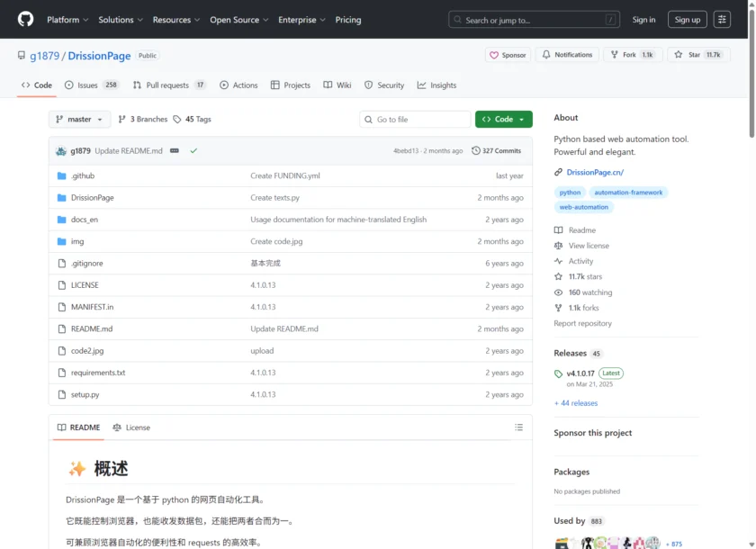Expand the green Code dropdown
The height and width of the screenshot is (549, 756).
[x=503, y=118]
